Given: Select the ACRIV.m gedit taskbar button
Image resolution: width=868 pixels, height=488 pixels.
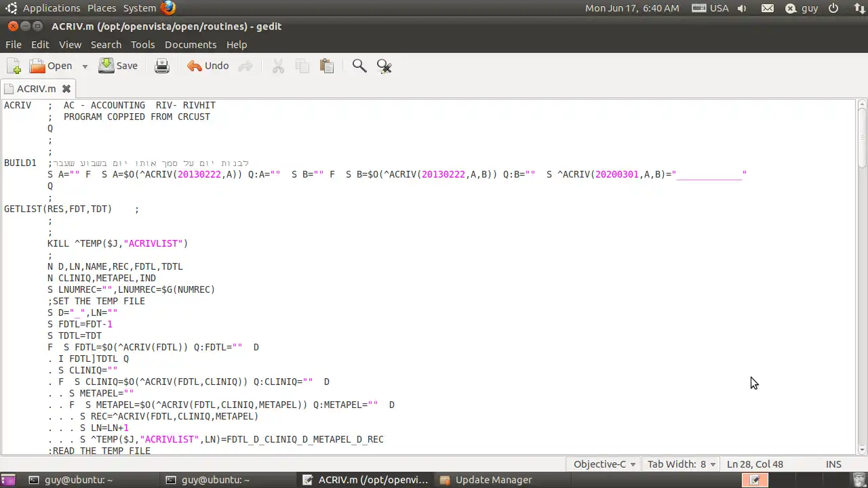Looking at the screenshot, I should (x=366, y=480).
